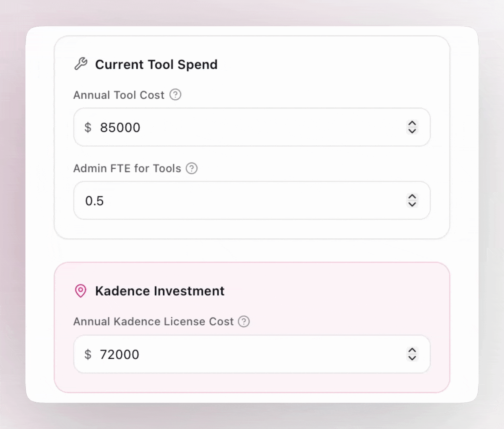
Task: Open the Annual Tool Cost help tooltip
Action: pyautogui.click(x=175, y=95)
